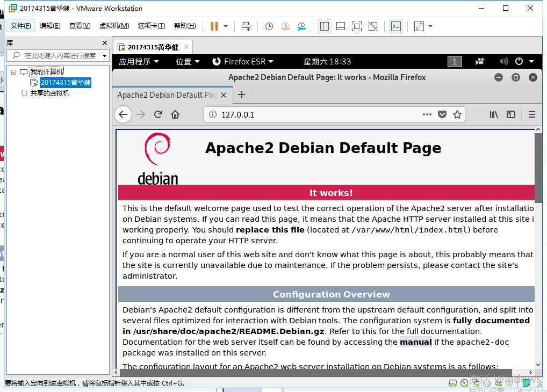Click send Ctrl+Alt+Del toolbar icon

click(x=246, y=26)
